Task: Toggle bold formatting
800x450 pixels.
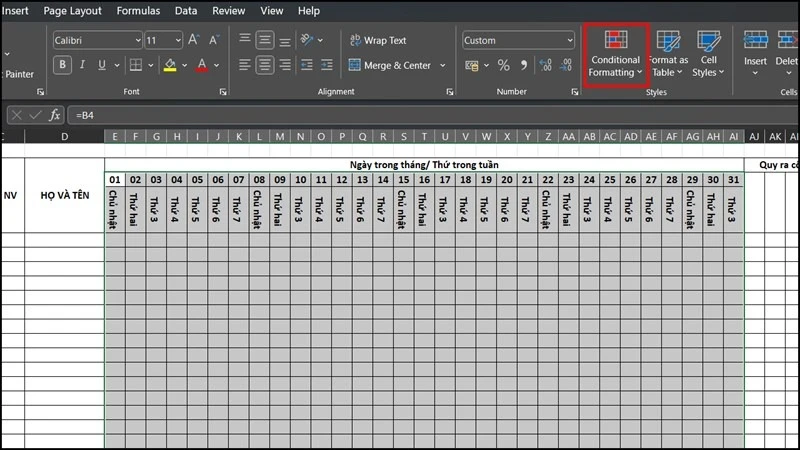Action: click(x=62, y=65)
